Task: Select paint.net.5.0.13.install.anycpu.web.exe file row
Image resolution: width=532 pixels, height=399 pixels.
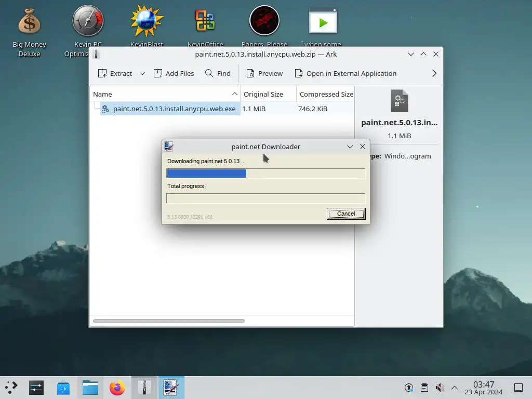Action: coord(222,109)
